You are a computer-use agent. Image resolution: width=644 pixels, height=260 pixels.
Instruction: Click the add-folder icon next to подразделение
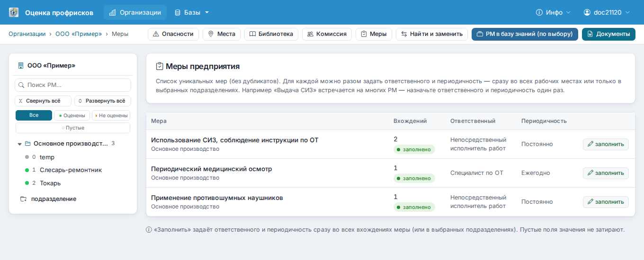point(23,199)
